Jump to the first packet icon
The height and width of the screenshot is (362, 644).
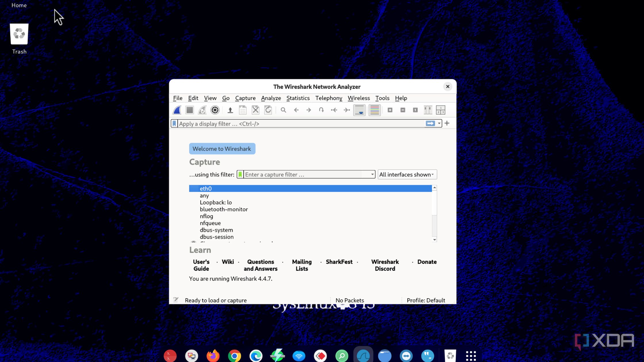tap(334, 110)
